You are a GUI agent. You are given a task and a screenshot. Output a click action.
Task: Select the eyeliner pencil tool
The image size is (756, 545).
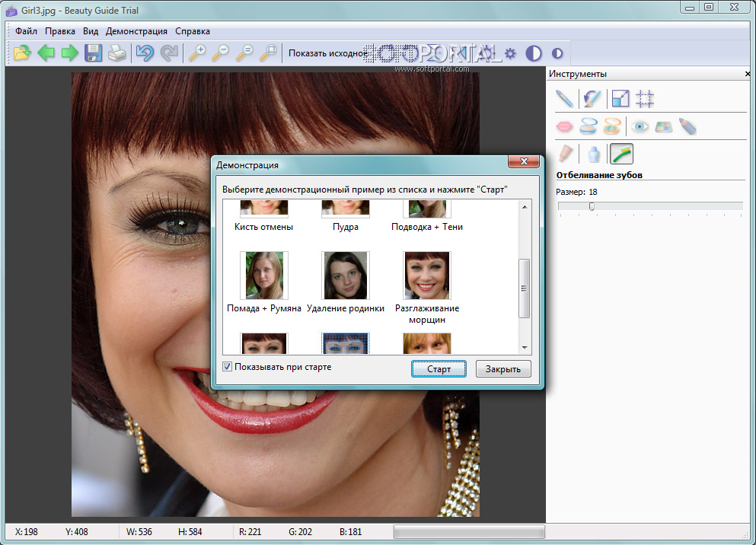tap(687, 126)
